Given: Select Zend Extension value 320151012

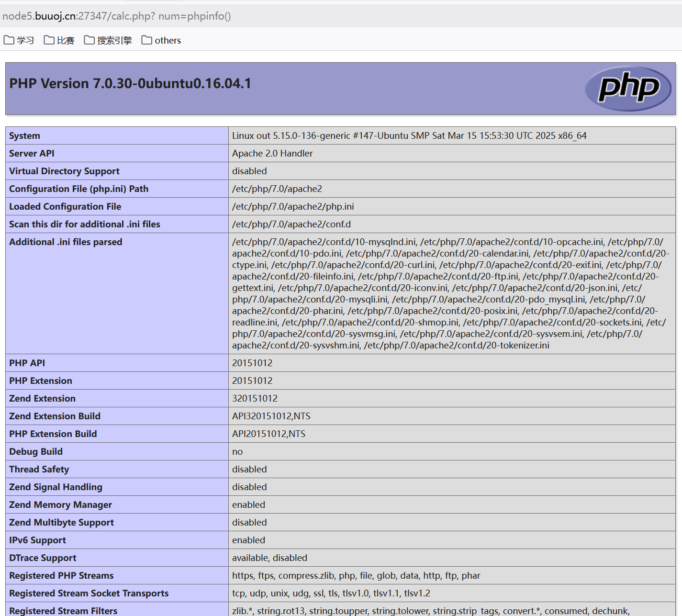Looking at the screenshot, I should pos(255,398).
